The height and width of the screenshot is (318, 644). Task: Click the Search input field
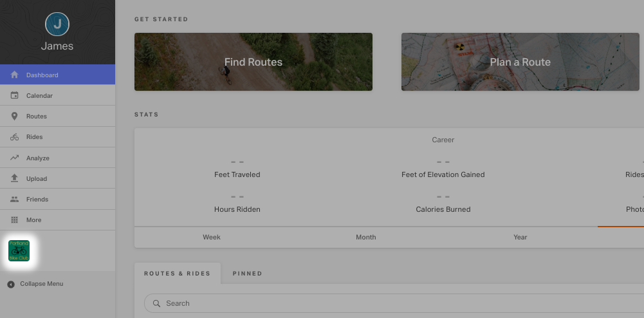coord(394,303)
